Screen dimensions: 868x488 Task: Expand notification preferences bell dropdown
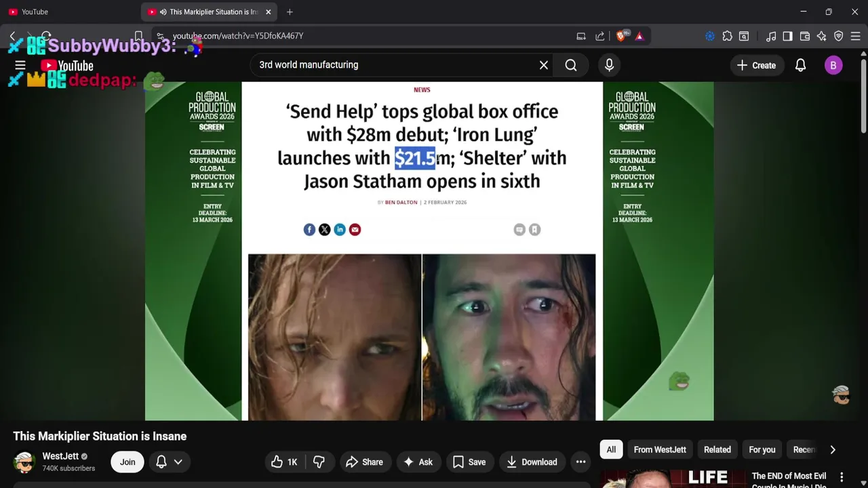170,462
